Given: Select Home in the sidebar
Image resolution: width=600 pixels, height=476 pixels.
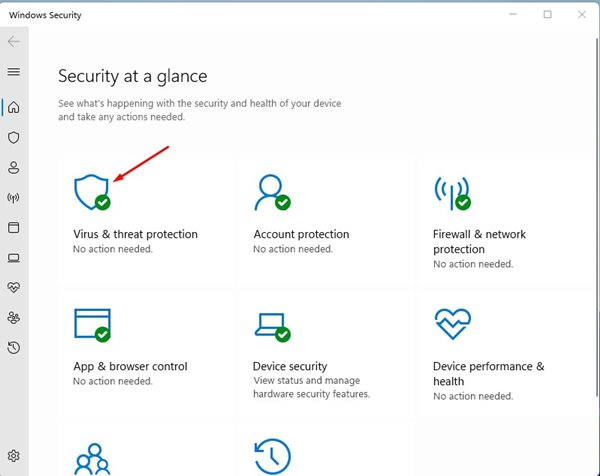Looking at the screenshot, I should 14,107.
